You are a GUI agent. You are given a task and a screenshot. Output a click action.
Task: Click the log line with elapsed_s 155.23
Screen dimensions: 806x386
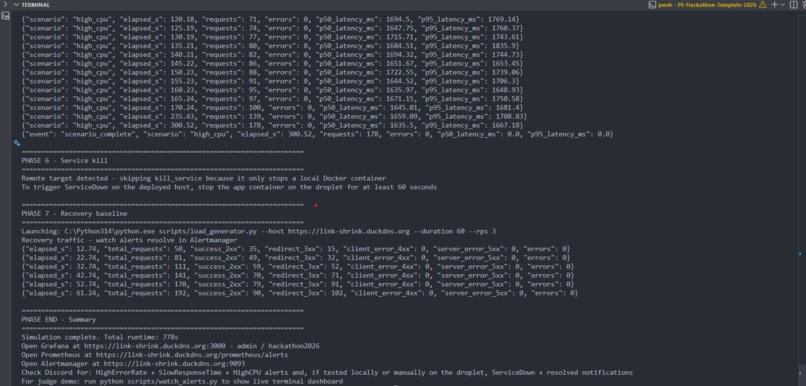(x=270, y=81)
